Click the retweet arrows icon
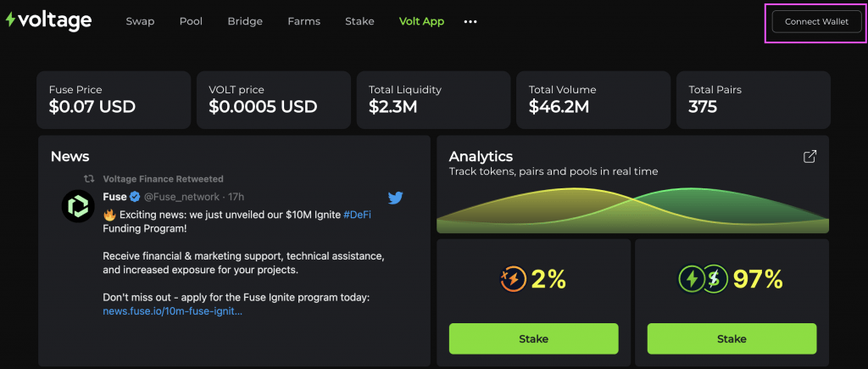Screen dimensions: 868x369 point(88,179)
